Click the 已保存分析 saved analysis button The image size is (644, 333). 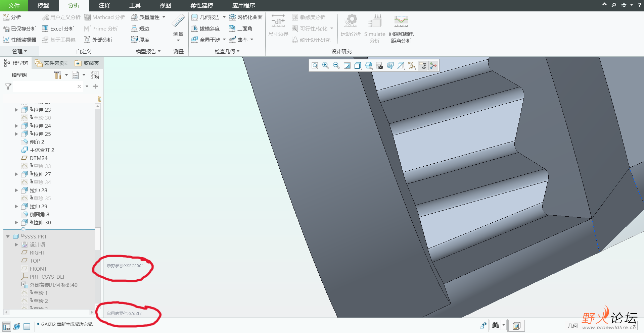pyautogui.click(x=19, y=29)
